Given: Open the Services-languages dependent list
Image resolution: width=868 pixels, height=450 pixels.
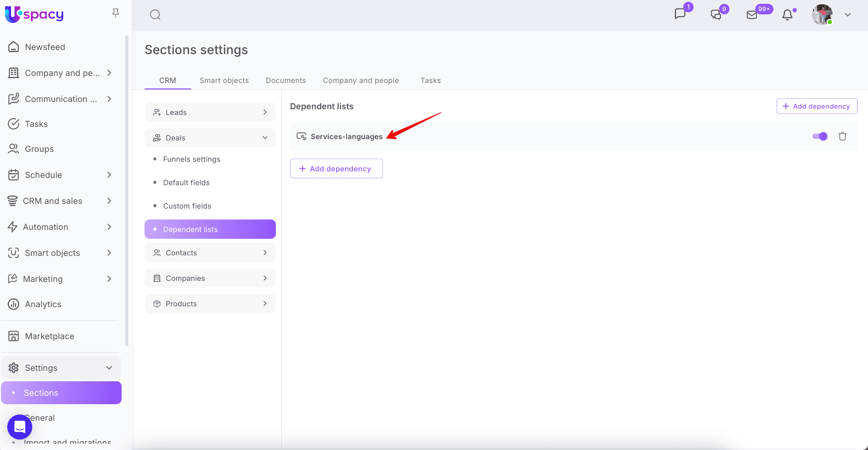Looking at the screenshot, I should [x=346, y=137].
